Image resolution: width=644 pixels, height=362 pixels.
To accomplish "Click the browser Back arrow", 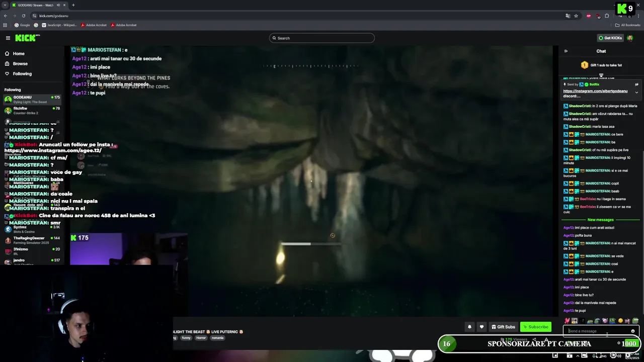I will [x=6, y=16].
